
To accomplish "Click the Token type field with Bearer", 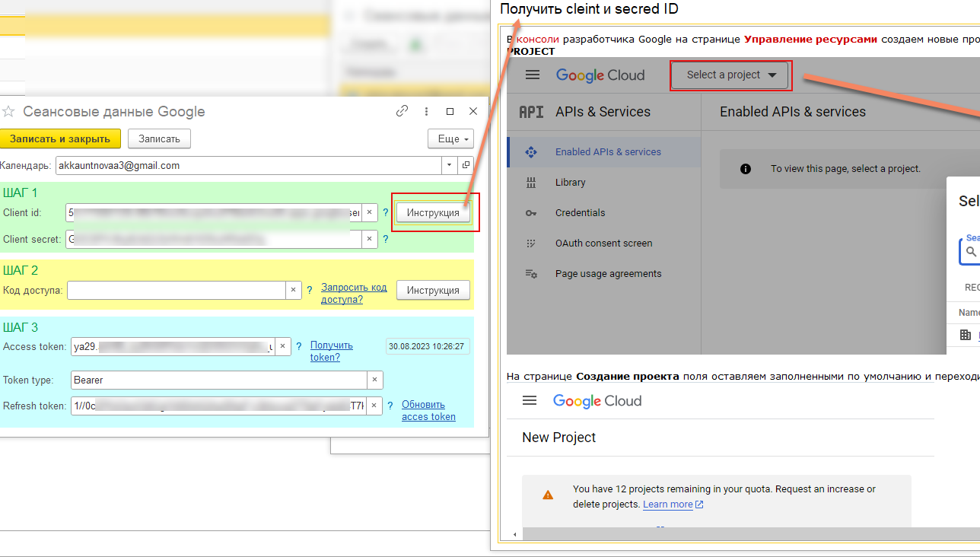I will [x=219, y=380].
